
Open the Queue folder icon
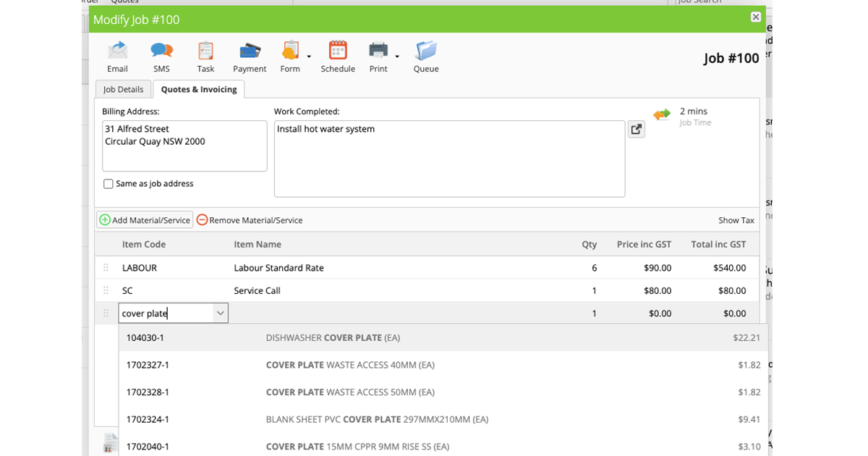(x=426, y=51)
